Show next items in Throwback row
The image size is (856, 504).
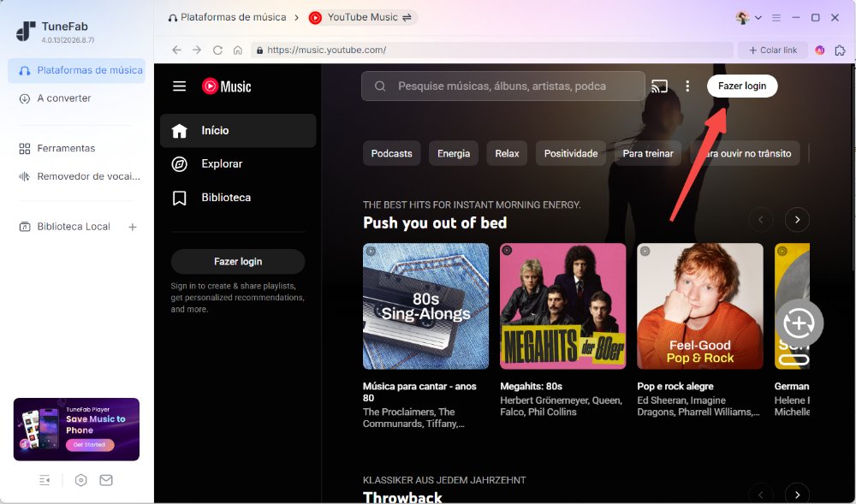click(797, 495)
